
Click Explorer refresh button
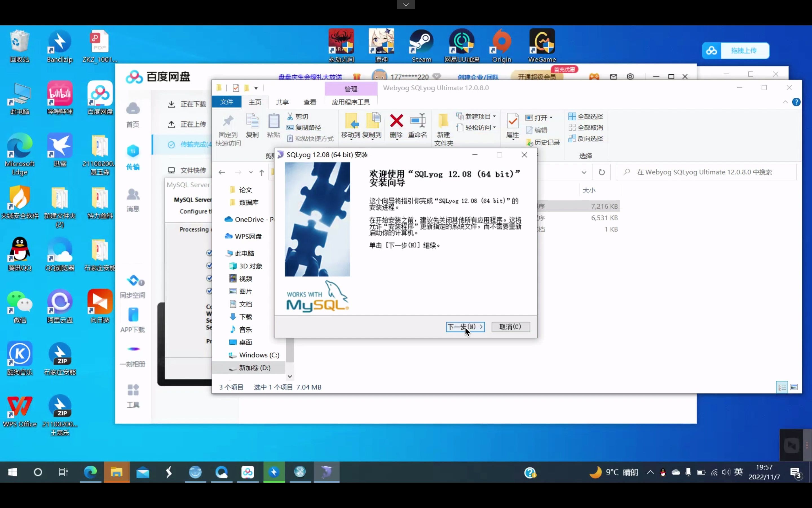[602, 172]
